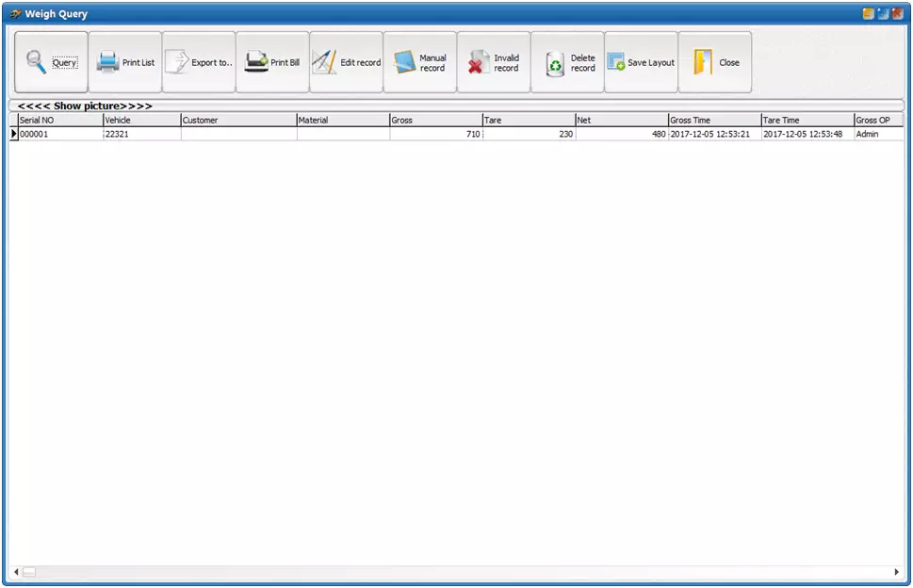
Task: Click the Delete record recycle bin icon
Action: coord(555,64)
